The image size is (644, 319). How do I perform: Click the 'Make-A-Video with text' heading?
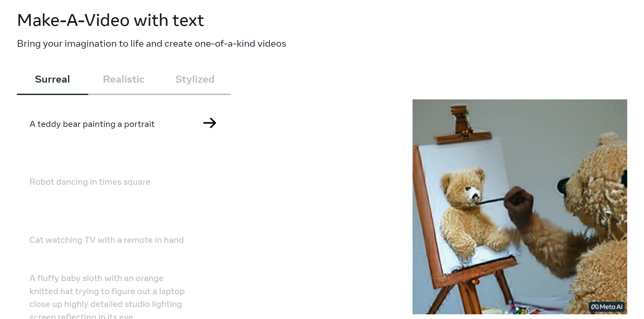click(110, 20)
